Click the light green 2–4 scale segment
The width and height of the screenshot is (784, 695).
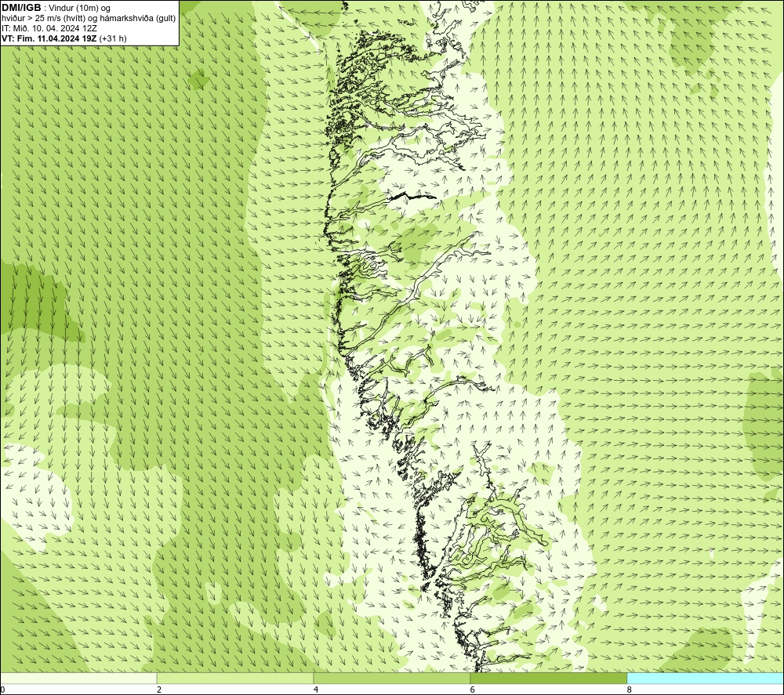point(235,678)
